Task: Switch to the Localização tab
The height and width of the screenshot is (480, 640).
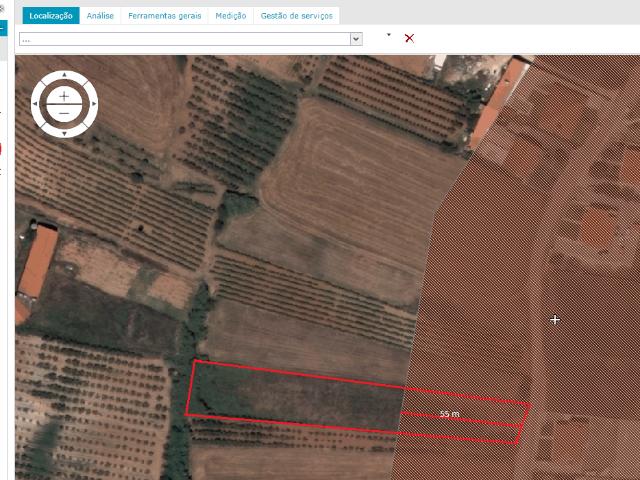Action: tap(51, 16)
